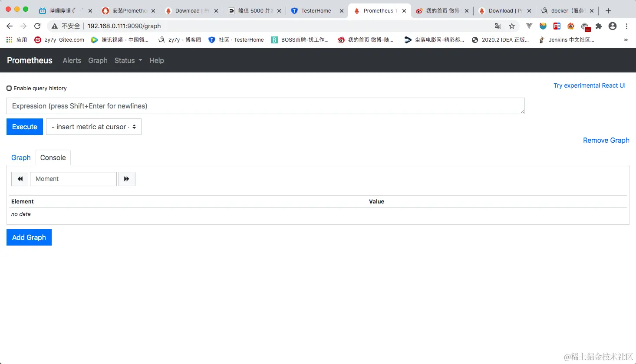Open insert metric at cursor dropdown

(94, 127)
